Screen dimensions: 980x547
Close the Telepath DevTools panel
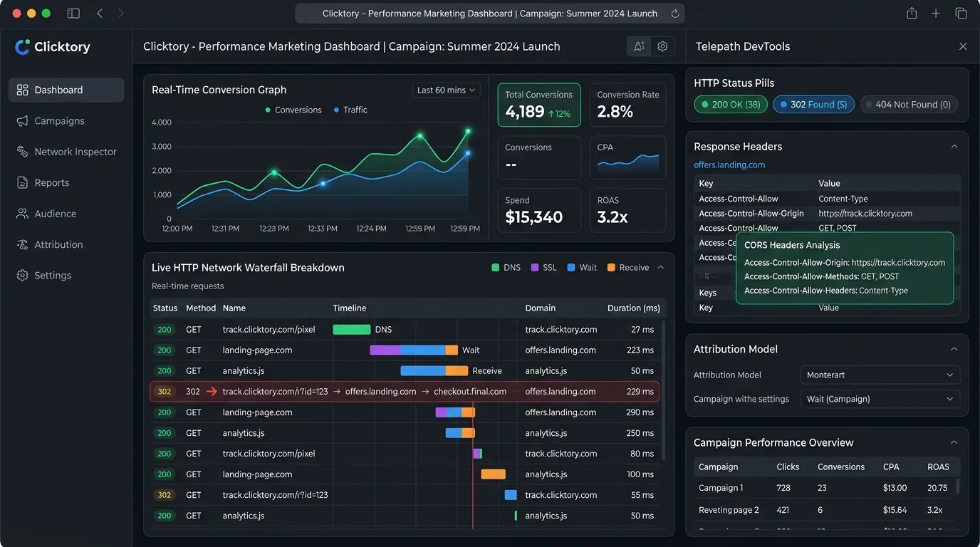[963, 46]
